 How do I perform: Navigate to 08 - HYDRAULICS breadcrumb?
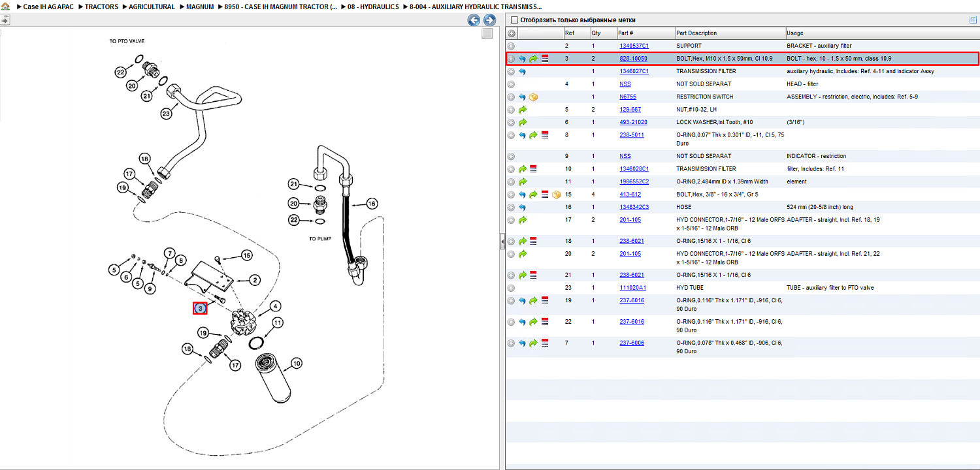pos(374,7)
